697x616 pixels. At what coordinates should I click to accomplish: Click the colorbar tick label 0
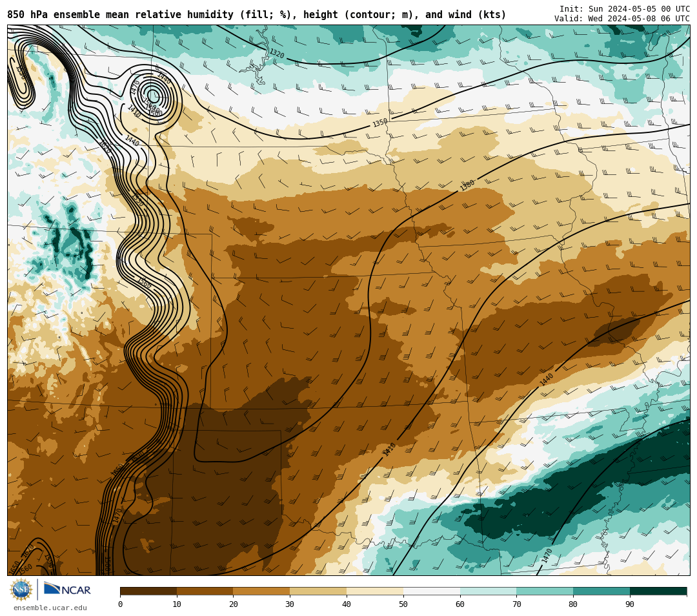[121, 604]
